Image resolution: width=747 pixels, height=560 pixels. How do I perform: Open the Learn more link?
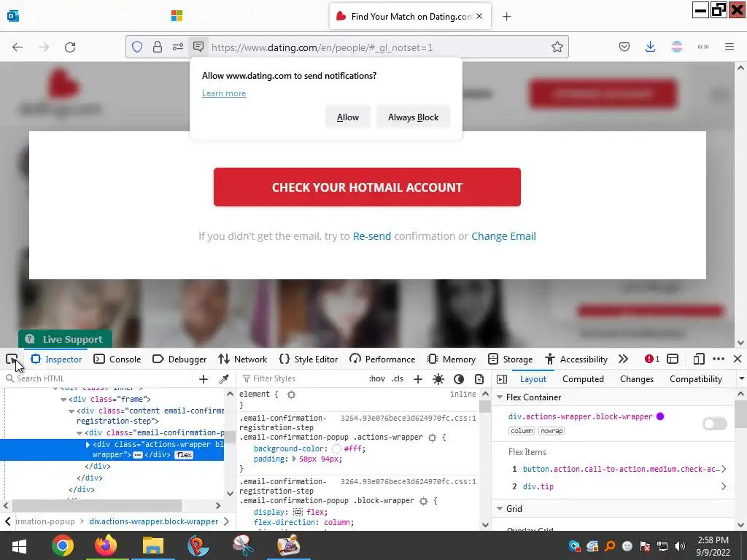224,93
